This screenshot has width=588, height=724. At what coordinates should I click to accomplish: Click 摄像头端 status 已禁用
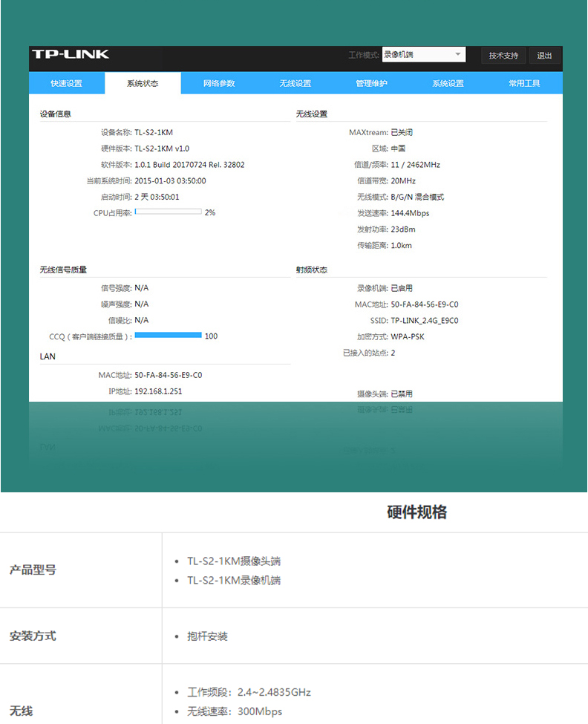point(402,394)
